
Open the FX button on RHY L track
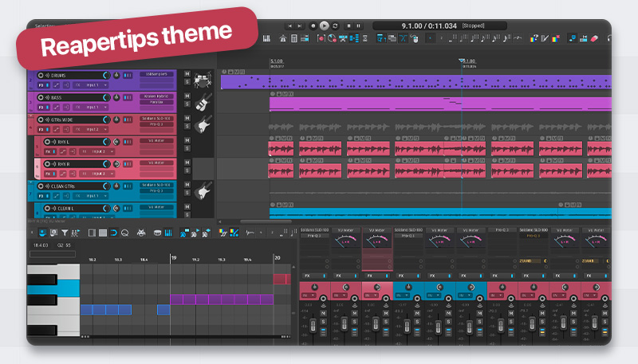tap(50, 151)
